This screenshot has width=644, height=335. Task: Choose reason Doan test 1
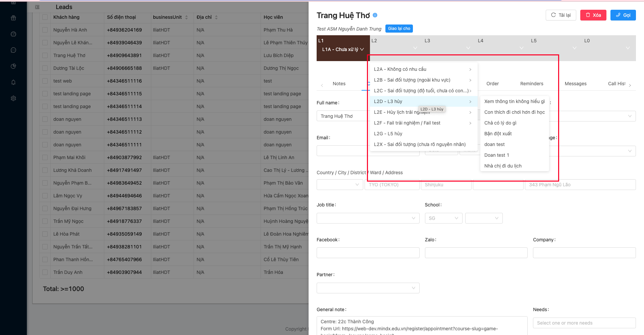point(515,155)
